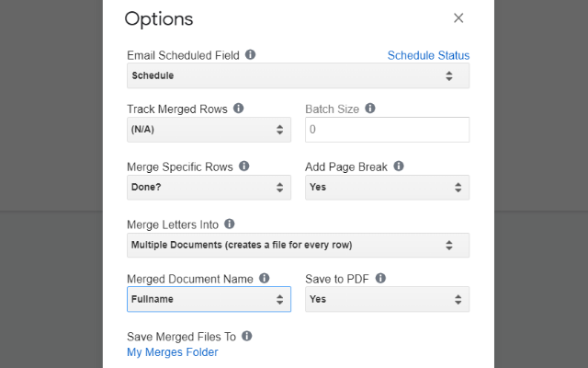Expand the Merged Document Name dropdown

tap(209, 299)
